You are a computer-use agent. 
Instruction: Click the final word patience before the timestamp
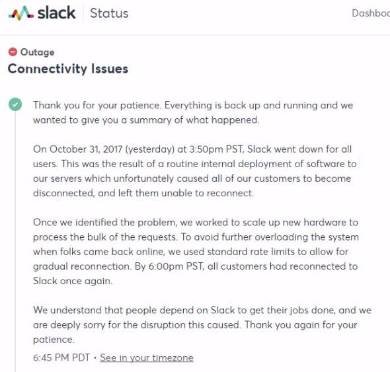(53, 340)
